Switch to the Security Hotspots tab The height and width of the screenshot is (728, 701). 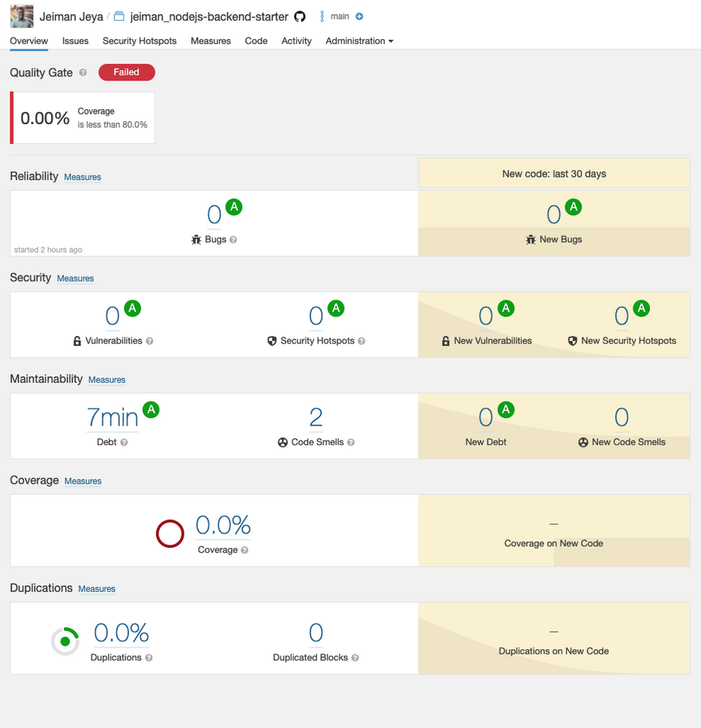click(x=139, y=41)
